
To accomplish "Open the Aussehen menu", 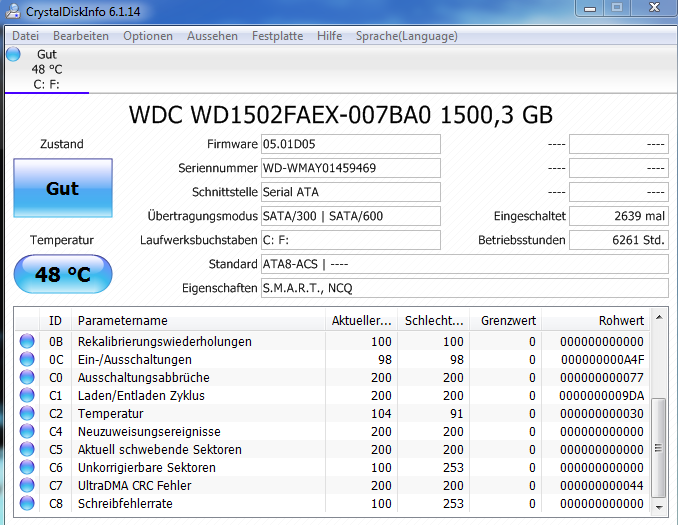I will click(x=212, y=36).
